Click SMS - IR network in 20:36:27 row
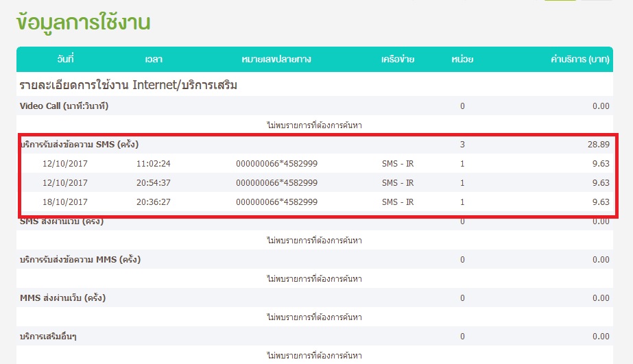 pyautogui.click(x=398, y=202)
